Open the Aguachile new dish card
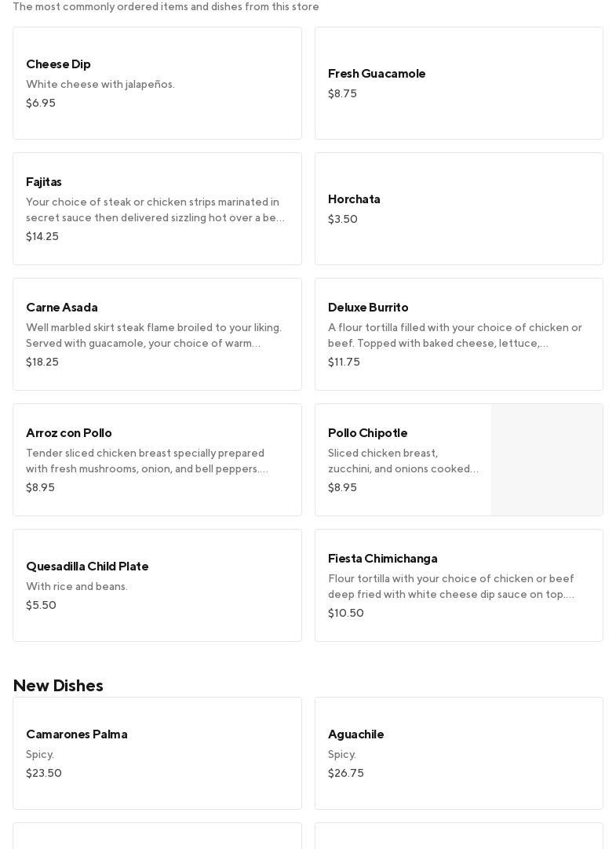The width and height of the screenshot is (616, 849). pos(458,753)
